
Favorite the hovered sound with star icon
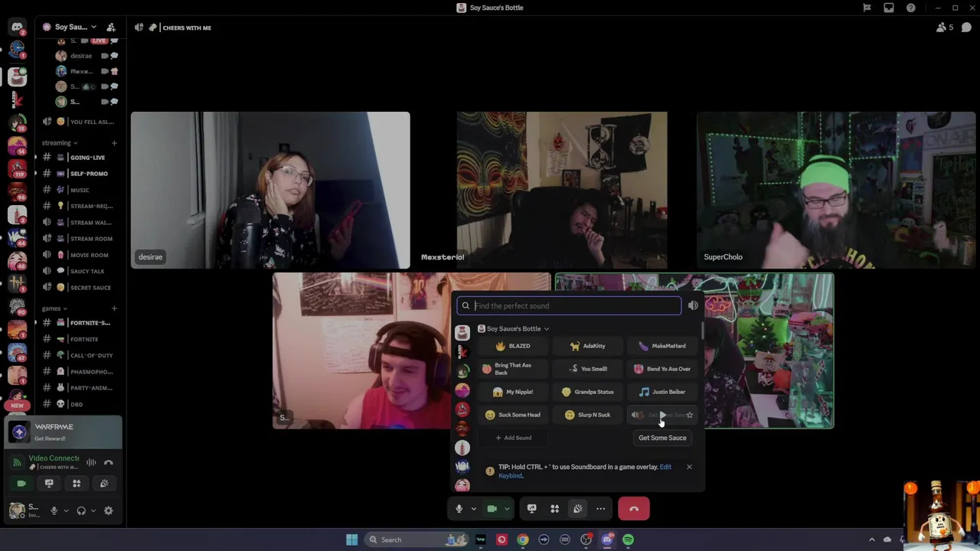690,415
